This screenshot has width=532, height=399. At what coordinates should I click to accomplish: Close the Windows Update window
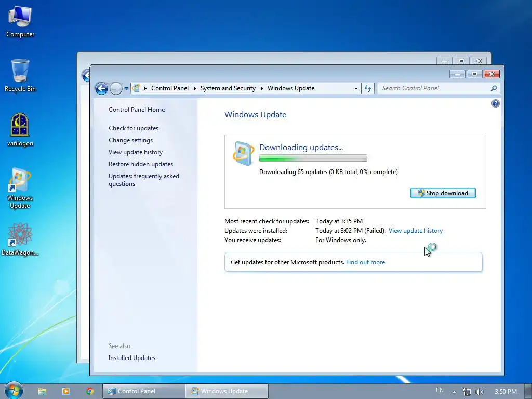click(x=491, y=74)
